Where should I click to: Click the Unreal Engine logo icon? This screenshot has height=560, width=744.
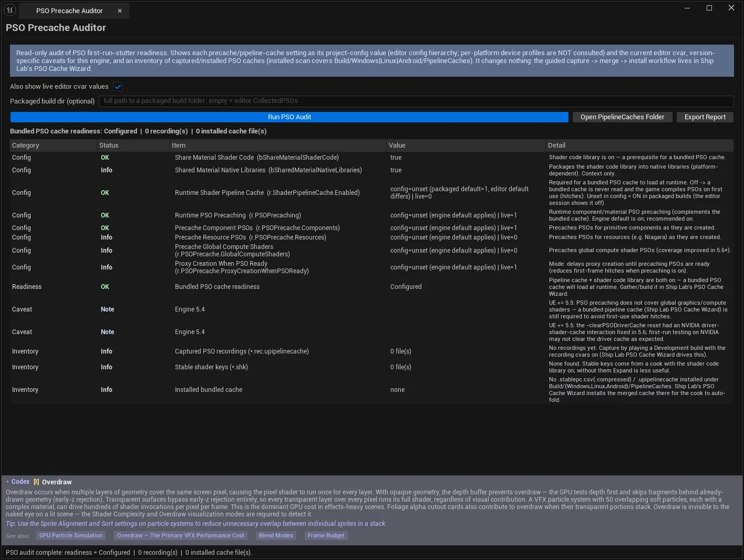pyautogui.click(x=10, y=10)
